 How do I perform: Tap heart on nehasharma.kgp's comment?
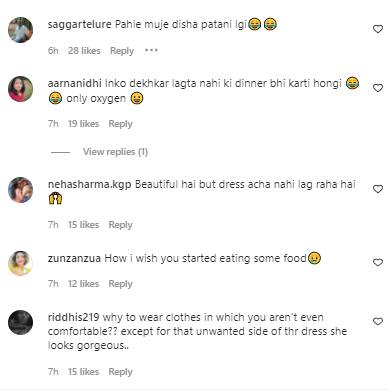point(377,189)
